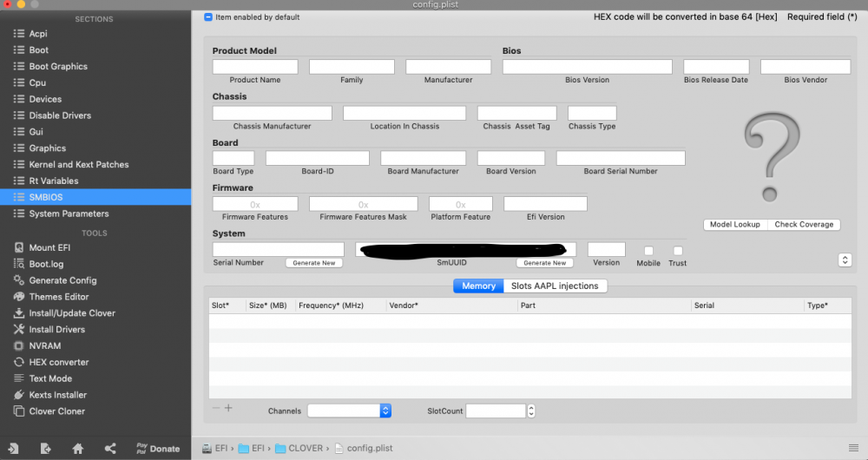Open the Clover Cloner tool
The width and height of the screenshot is (868, 460).
click(x=95, y=411)
